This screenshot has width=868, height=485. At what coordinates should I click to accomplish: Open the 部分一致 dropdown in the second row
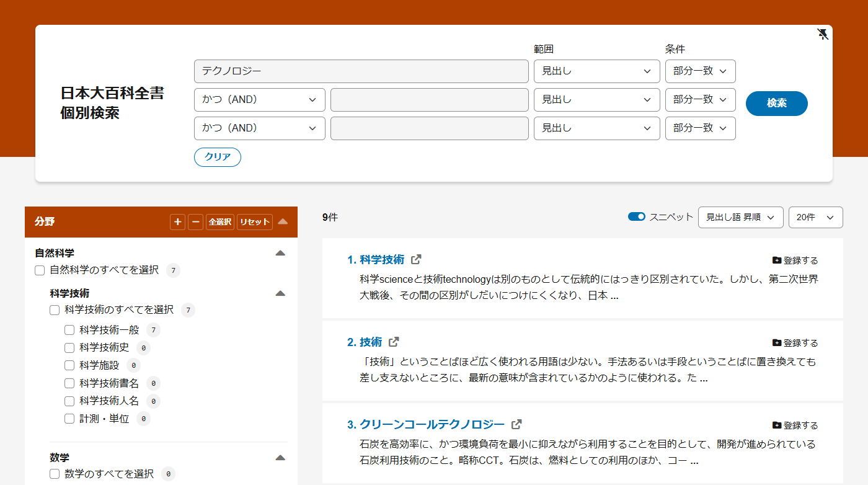701,100
